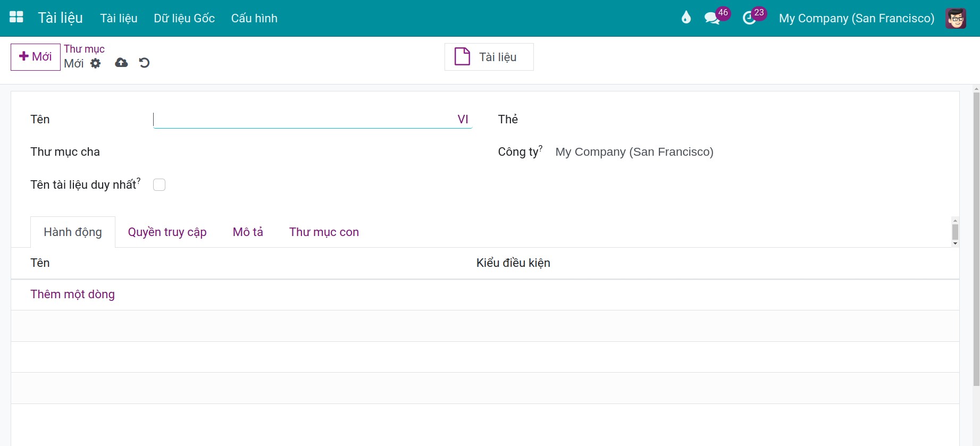Toggle the Tên tài liệu duy nhất checkbox
The image size is (980, 446).
(x=159, y=184)
